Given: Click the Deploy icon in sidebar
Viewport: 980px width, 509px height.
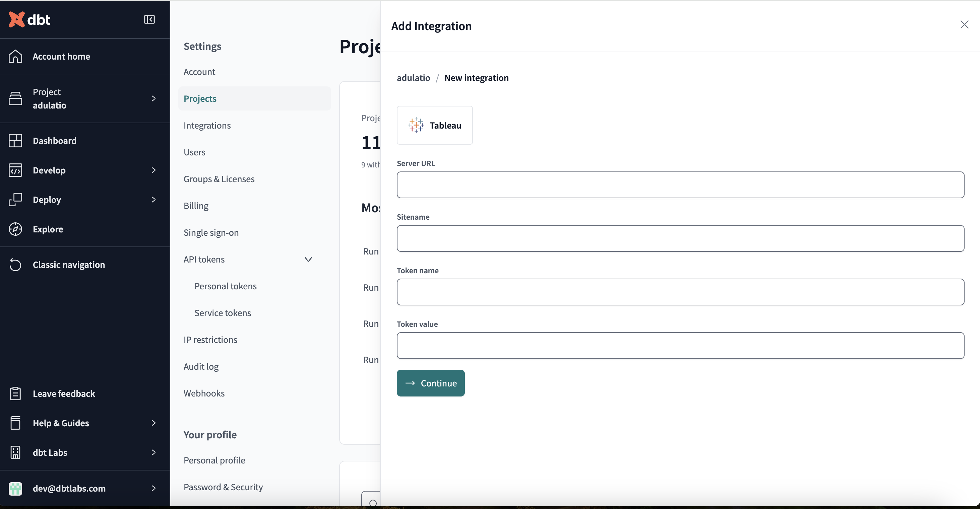Looking at the screenshot, I should (15, 200).
